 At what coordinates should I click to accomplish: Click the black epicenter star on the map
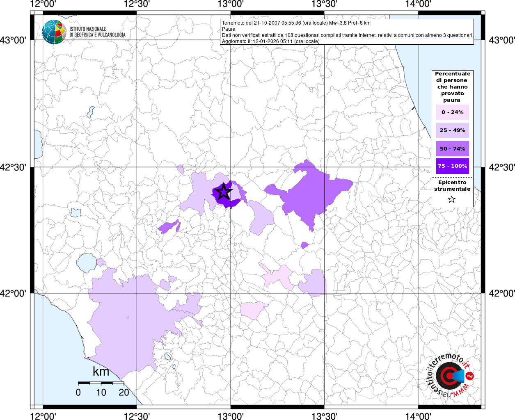point(223,192)
